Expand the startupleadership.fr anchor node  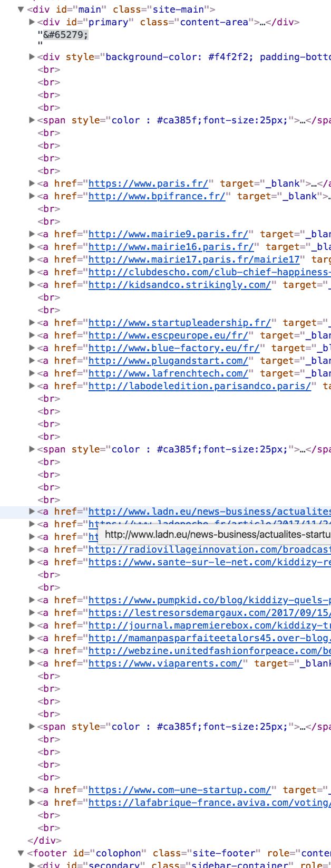point(32,323)
